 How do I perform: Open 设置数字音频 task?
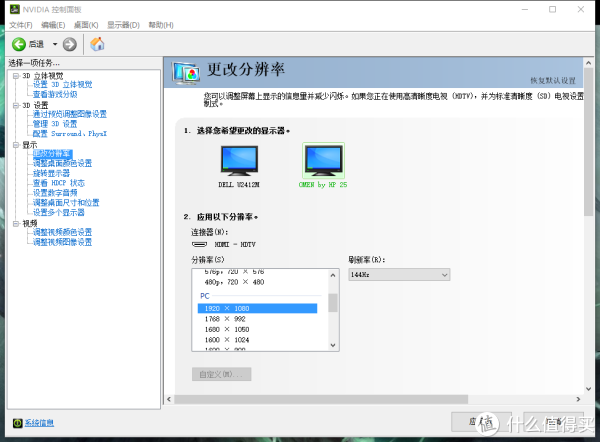pos(55,193)
